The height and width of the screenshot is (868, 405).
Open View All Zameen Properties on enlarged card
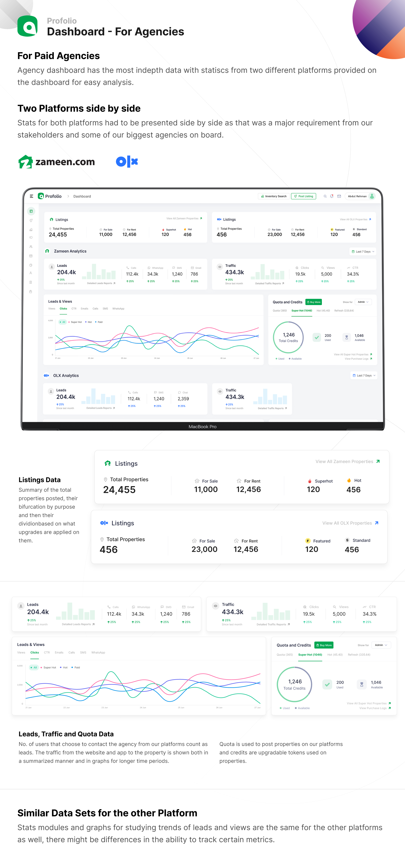(347, 461)
